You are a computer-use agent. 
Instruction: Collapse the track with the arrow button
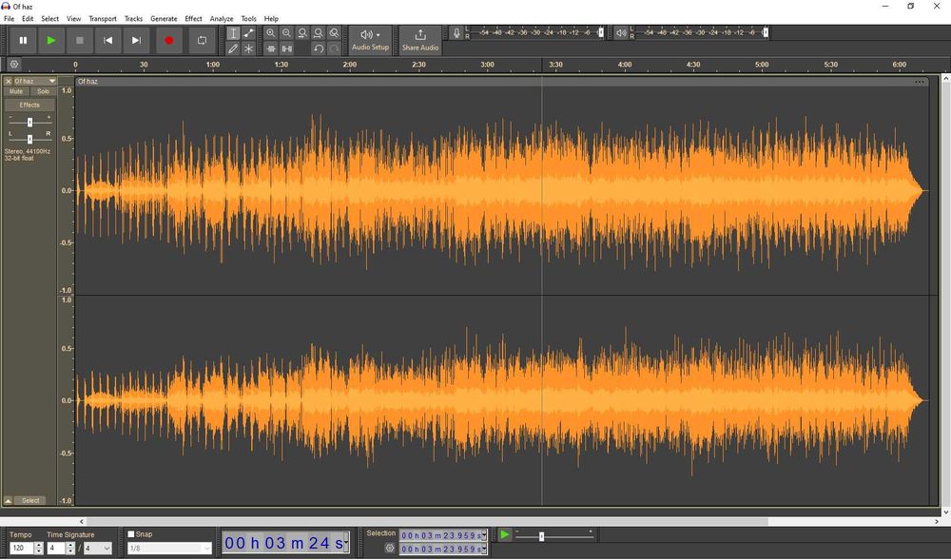(x=8, y=501)
